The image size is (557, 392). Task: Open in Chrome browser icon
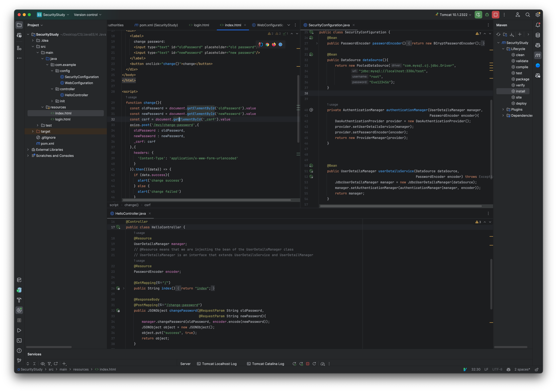(x=267, y=44)
